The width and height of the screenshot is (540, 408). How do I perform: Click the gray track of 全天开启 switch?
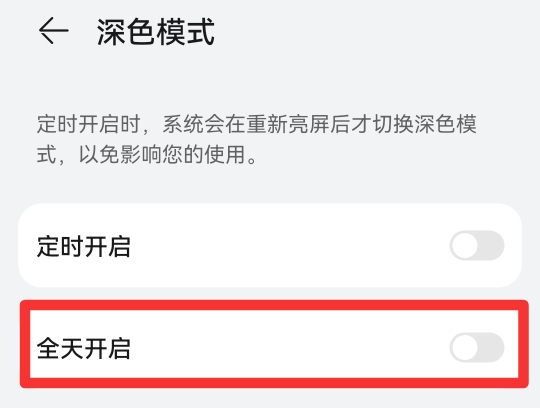click(491, 347)
